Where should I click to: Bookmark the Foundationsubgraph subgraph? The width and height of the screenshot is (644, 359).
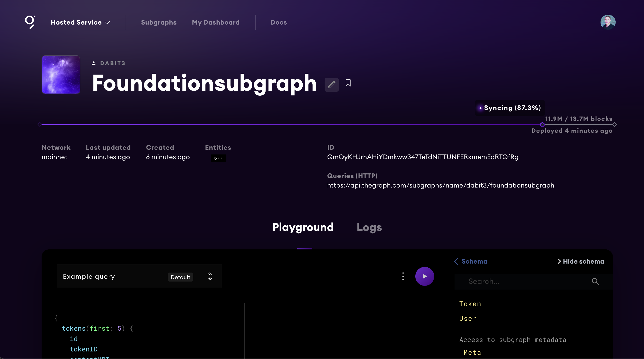348,83
